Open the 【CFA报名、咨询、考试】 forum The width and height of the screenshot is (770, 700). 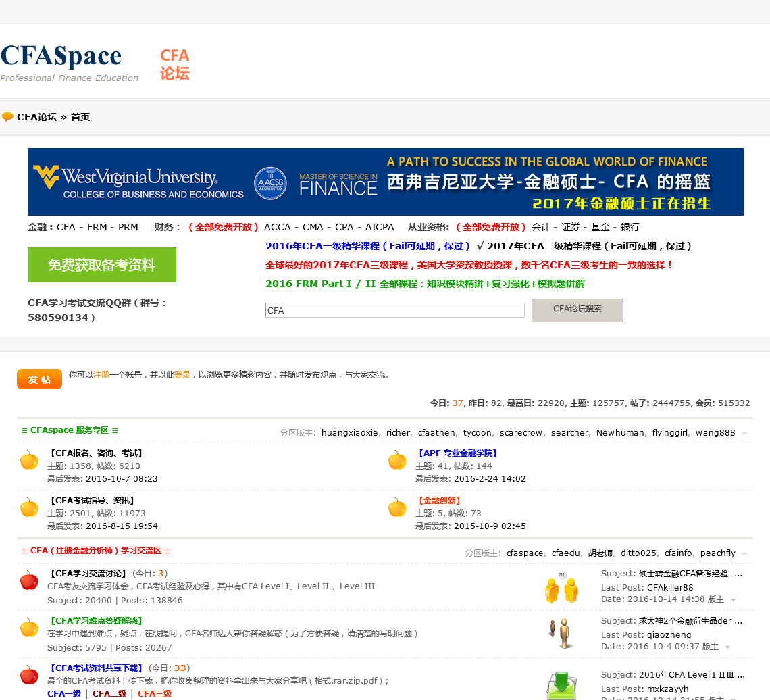click(x=96, y=453)
